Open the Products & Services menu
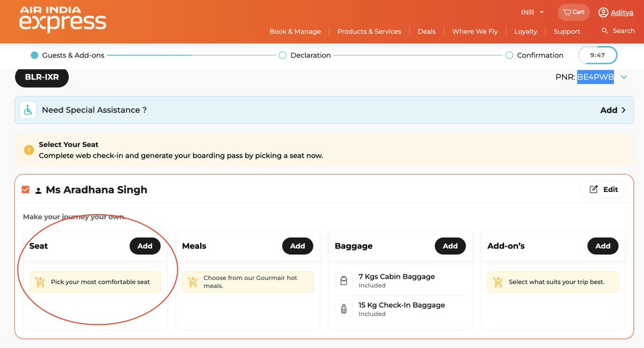644x348 pixels. [x=369, y=32]
